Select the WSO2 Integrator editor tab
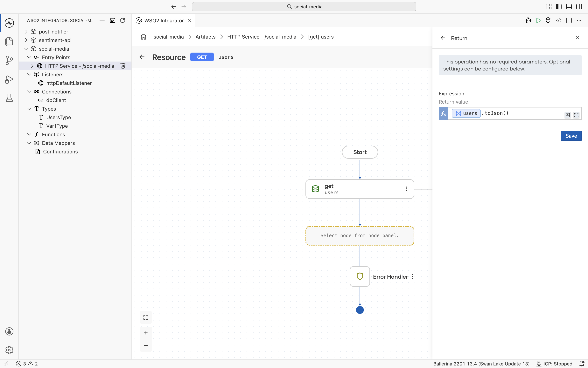This screenshot has width=588, height=368. tap(164, 20)
